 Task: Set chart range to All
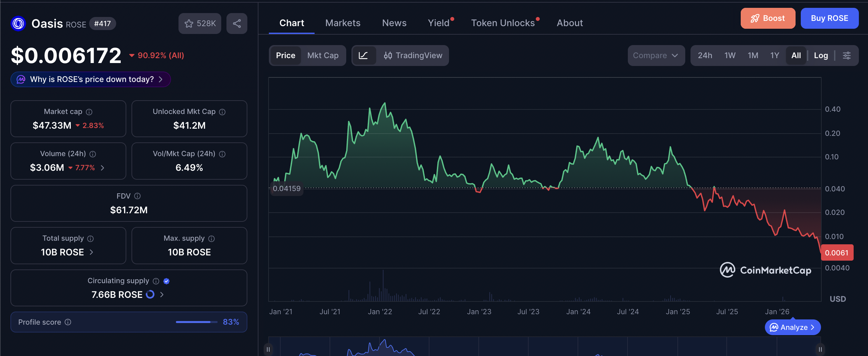(796, 56)
